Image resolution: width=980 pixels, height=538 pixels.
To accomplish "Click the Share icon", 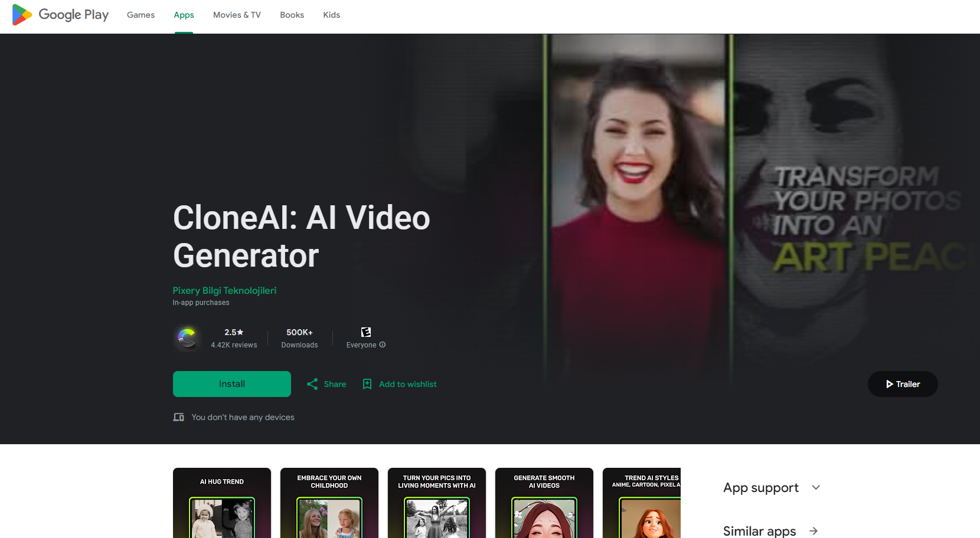I will [312, 384].
